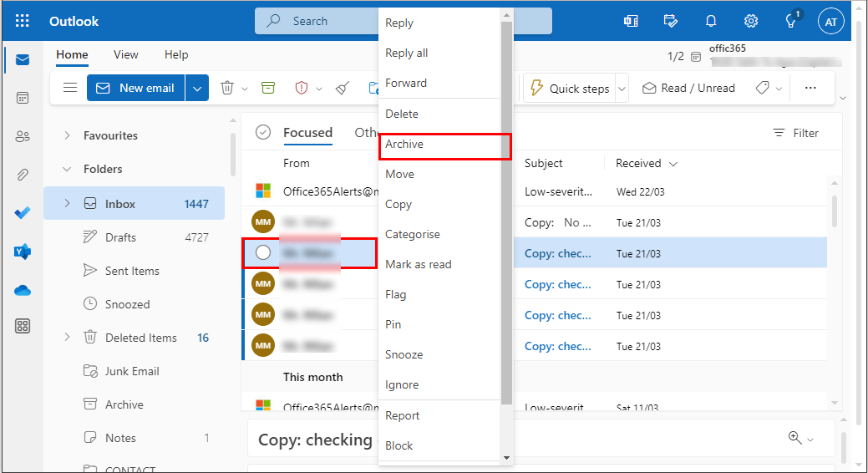Open Yammer app icon
The image size is (868, 473).
(23, 252)
